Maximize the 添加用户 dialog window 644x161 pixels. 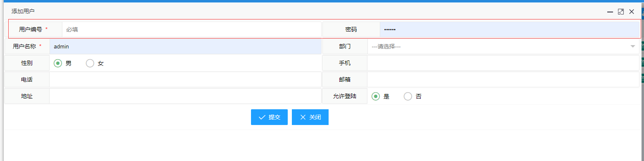[620, 12]
